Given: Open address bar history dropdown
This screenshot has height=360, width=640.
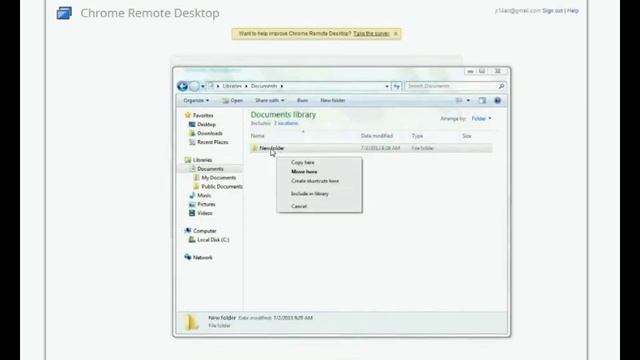Looking at the screenshot, I should coord(387,86).
